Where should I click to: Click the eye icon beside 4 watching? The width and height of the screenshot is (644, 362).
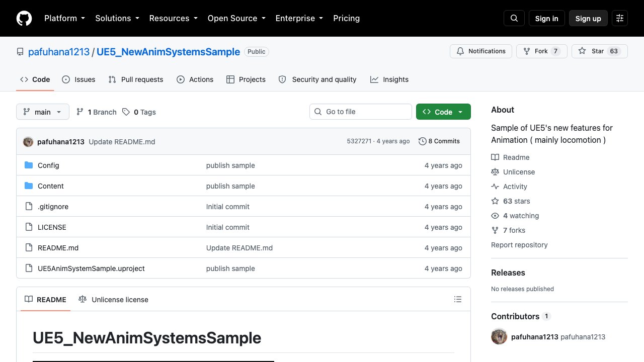[495, 216]
